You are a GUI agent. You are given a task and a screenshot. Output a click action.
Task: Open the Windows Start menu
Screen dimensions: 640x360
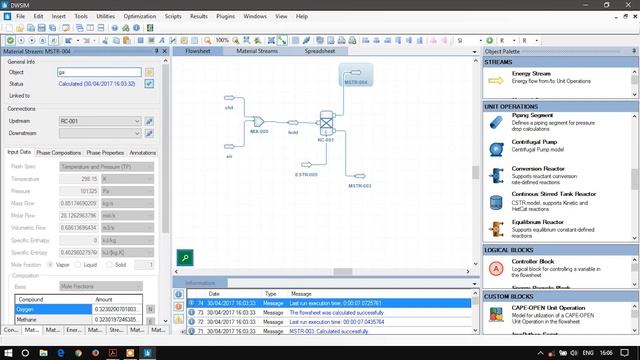click(8, 353)
